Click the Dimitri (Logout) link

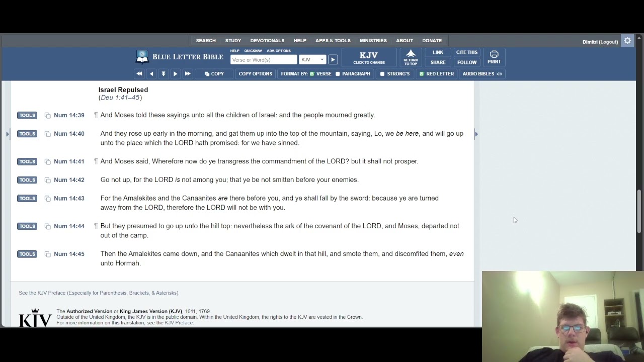pos(600,42)
